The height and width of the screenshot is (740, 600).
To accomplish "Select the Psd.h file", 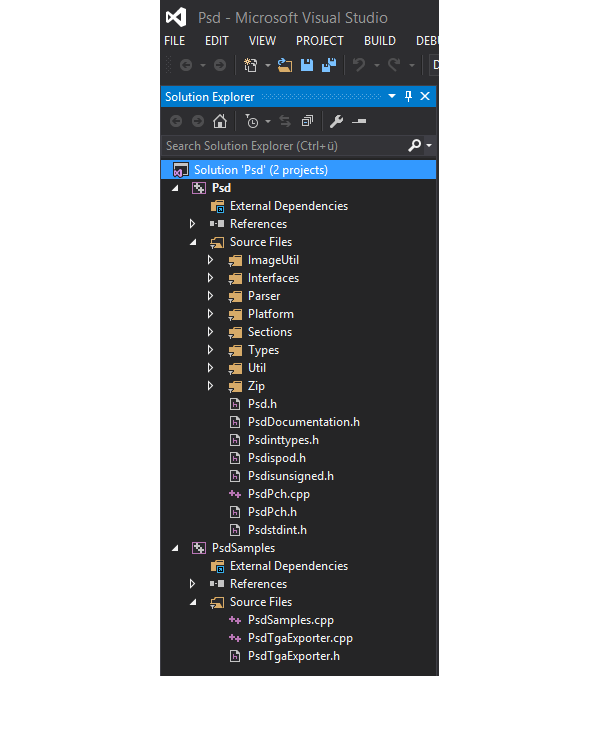I will [x=262, y=404].
